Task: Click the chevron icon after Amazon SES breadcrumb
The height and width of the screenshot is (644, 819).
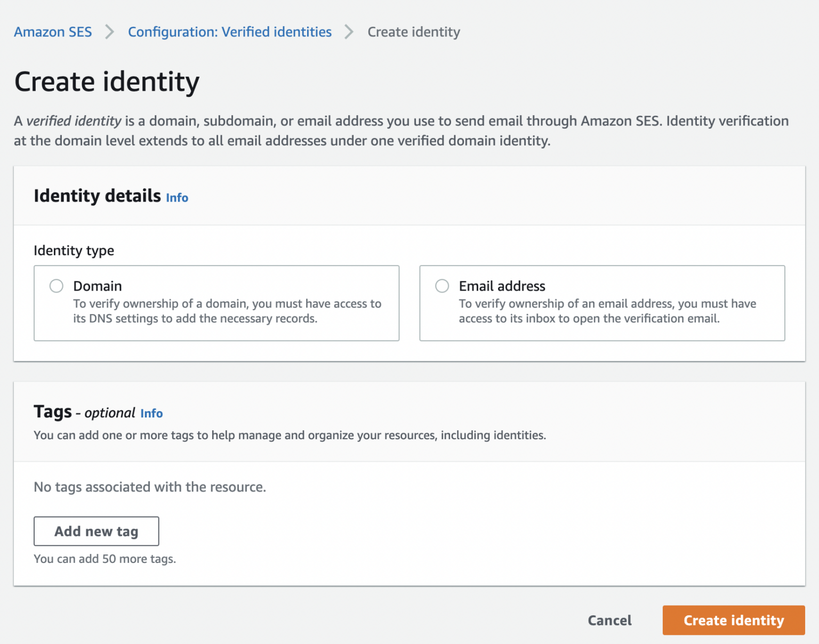Action: point(110,32)
